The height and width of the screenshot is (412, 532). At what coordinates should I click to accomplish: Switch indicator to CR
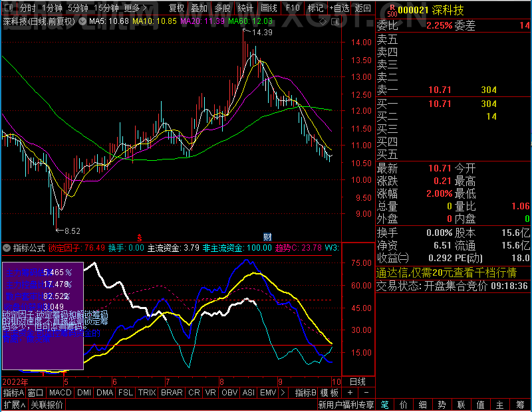pos(194,393)
